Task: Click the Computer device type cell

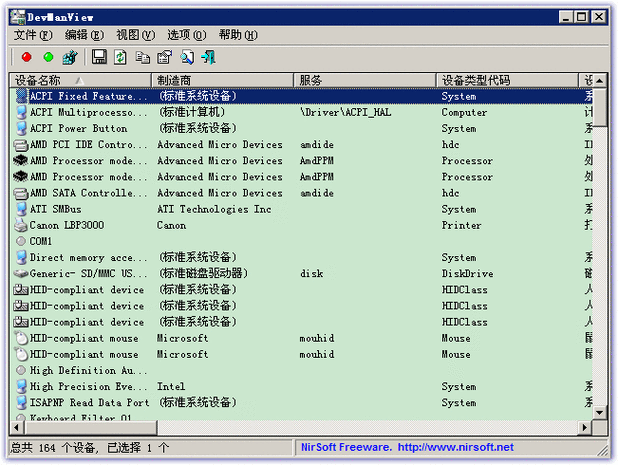Action: (x=464, y=113)
